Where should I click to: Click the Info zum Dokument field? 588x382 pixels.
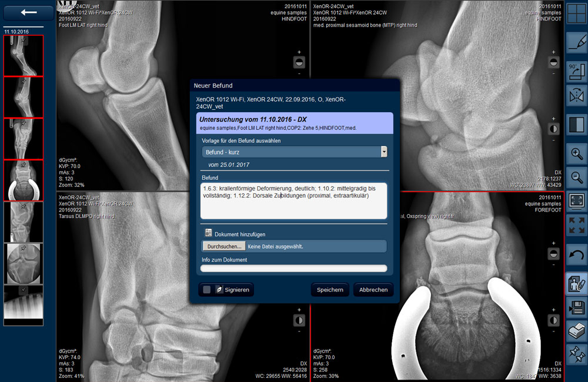pos(293,269)
